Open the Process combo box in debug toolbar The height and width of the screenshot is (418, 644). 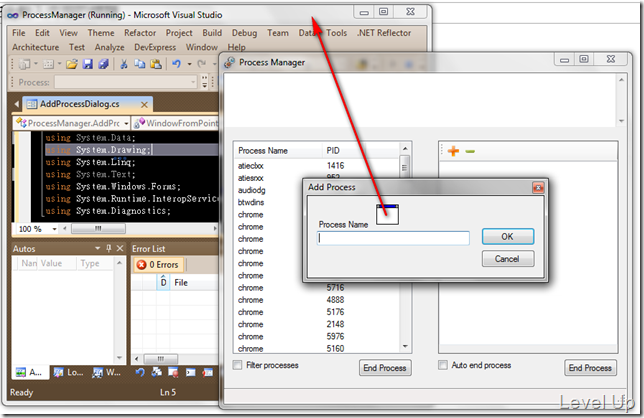(126, 82)
